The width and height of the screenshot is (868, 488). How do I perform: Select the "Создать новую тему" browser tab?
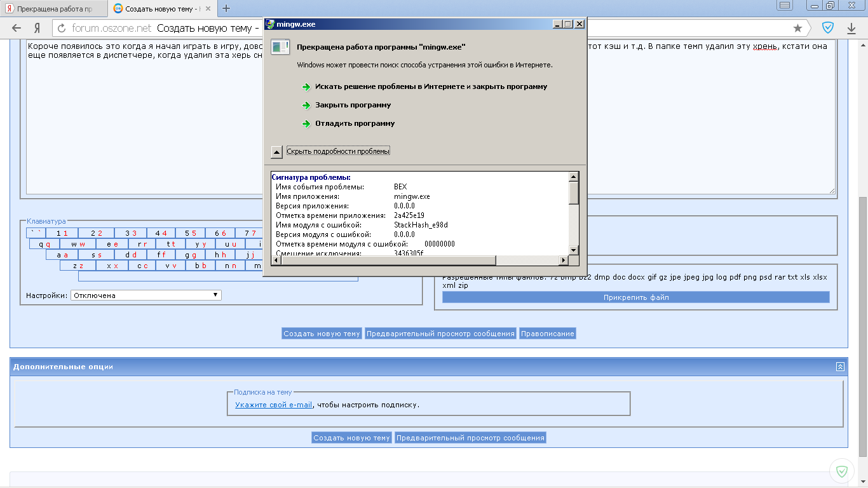pyautogui.click(x=161, y=9)
